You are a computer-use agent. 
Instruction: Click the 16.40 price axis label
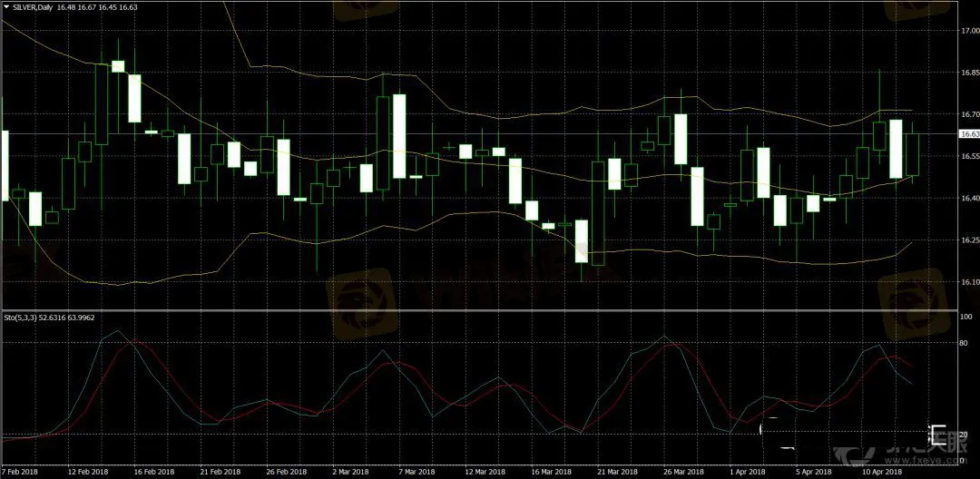click(x=969, y=198)
